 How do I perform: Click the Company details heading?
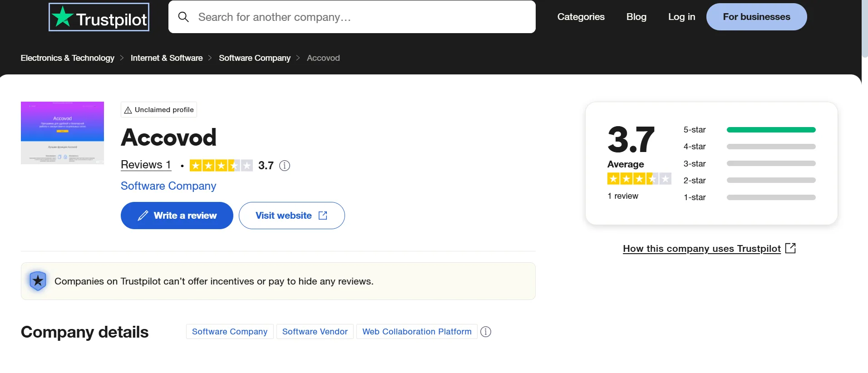tap(84, 332)
